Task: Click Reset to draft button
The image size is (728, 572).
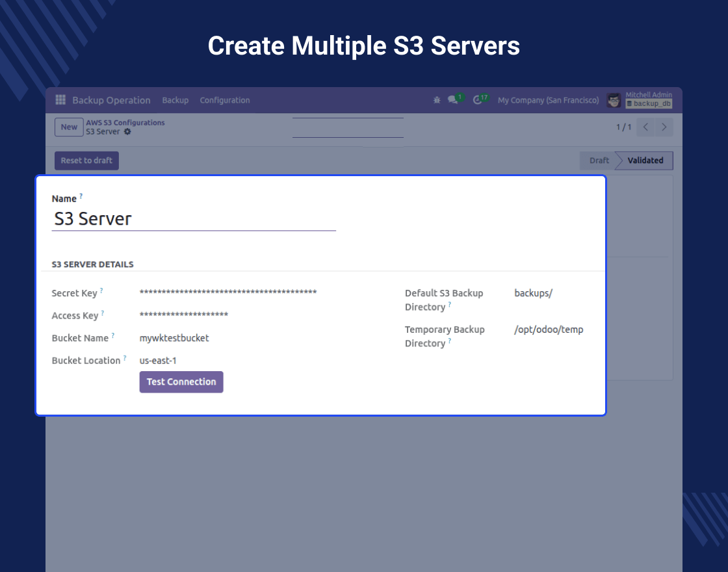Action: coord(86,161)
